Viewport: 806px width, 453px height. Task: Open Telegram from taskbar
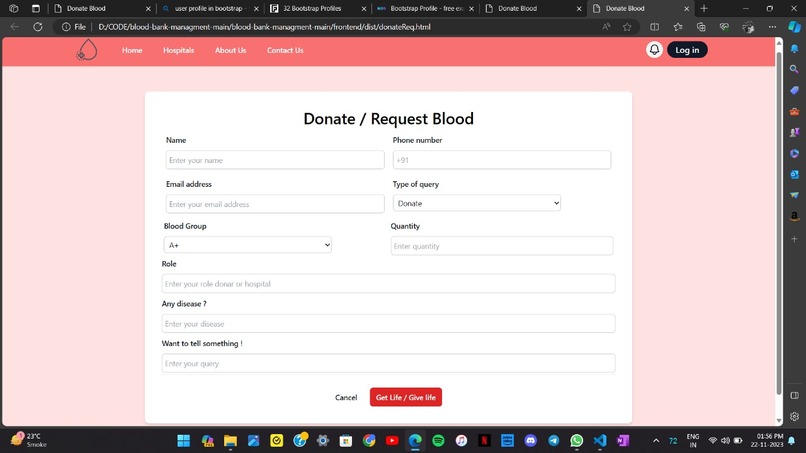[x=554, y=441]
